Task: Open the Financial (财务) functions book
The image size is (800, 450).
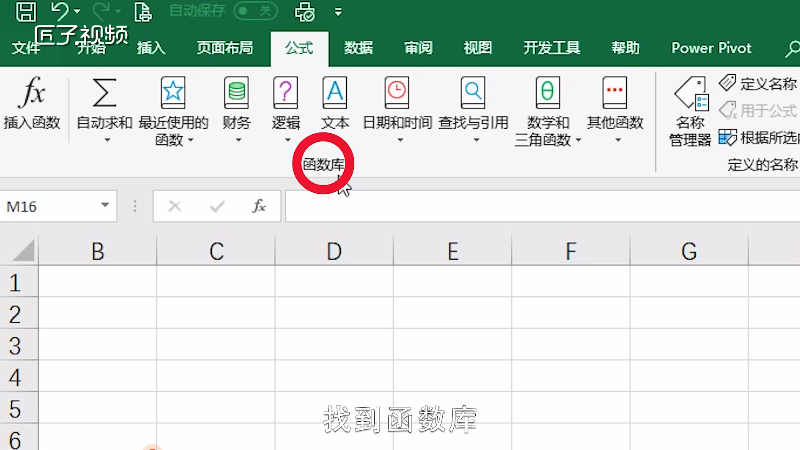Action: point(236,95)
